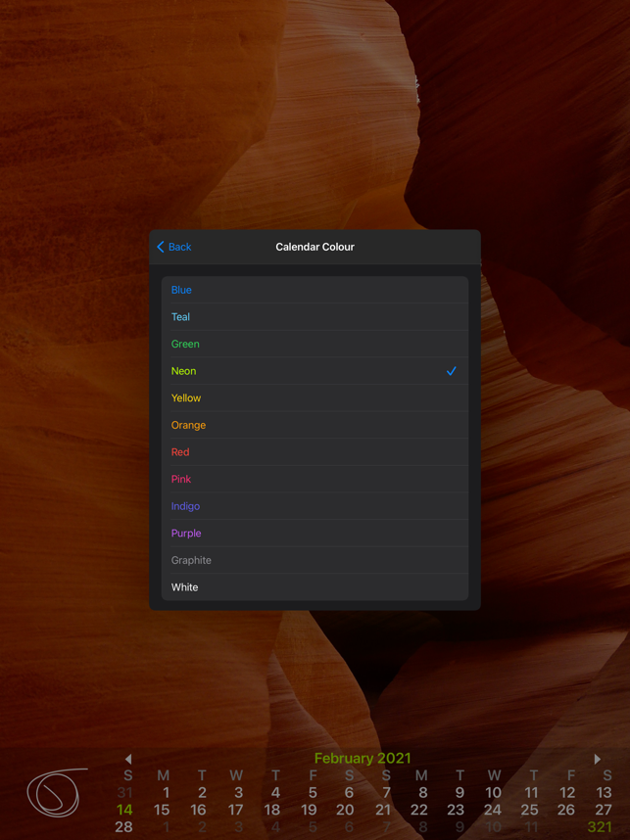This screenshot has width=630, height=840.
Task: Choose White calendar colour
Action: tap(315, 587)
